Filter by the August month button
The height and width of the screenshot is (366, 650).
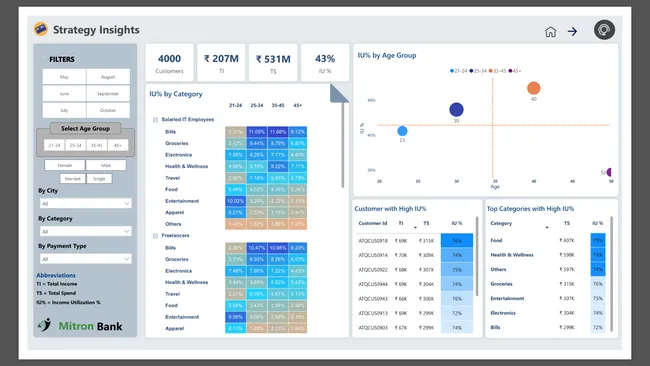[108, 77]
